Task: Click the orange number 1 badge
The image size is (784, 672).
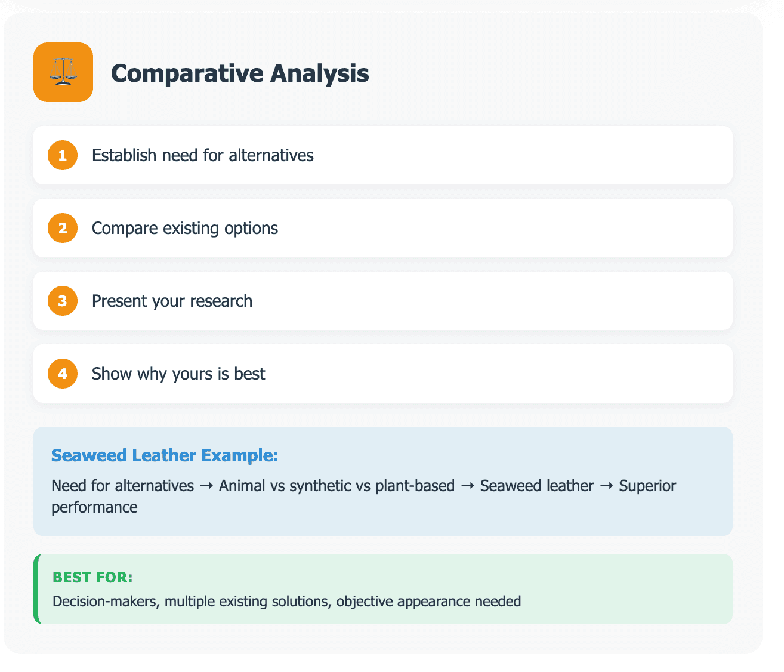Action: tap(63, 155)
